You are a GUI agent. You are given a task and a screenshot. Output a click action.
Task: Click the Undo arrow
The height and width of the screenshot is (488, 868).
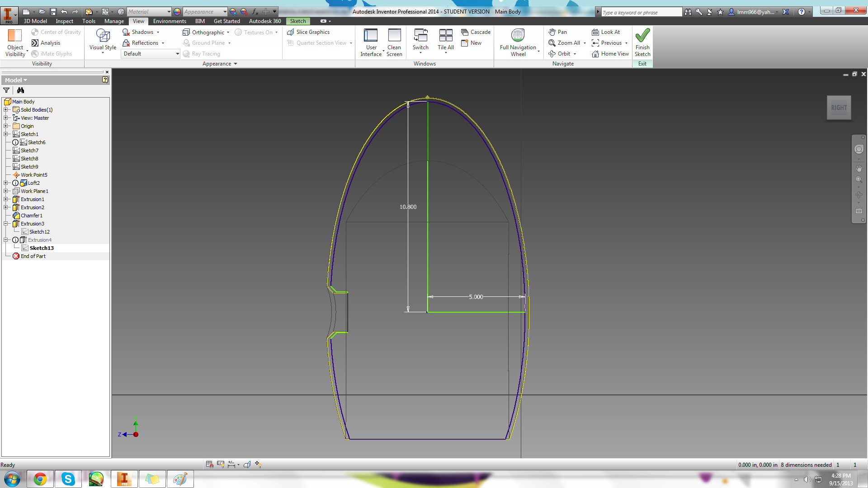click(64, 12)
